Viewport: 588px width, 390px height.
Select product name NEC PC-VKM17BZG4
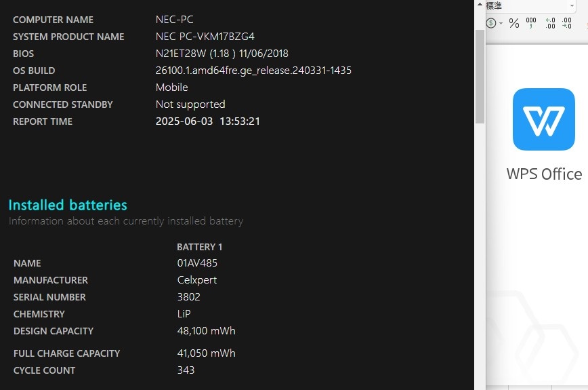[205, 37]
